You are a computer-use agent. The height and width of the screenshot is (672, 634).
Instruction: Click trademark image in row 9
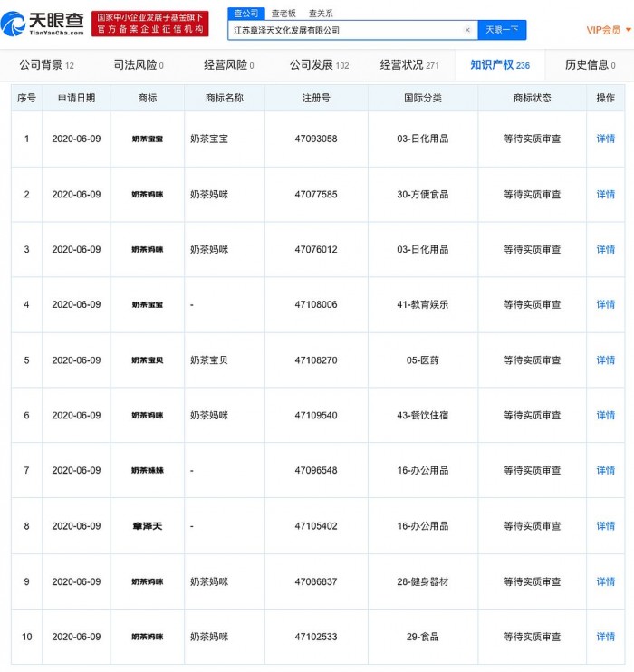point(148,582)
